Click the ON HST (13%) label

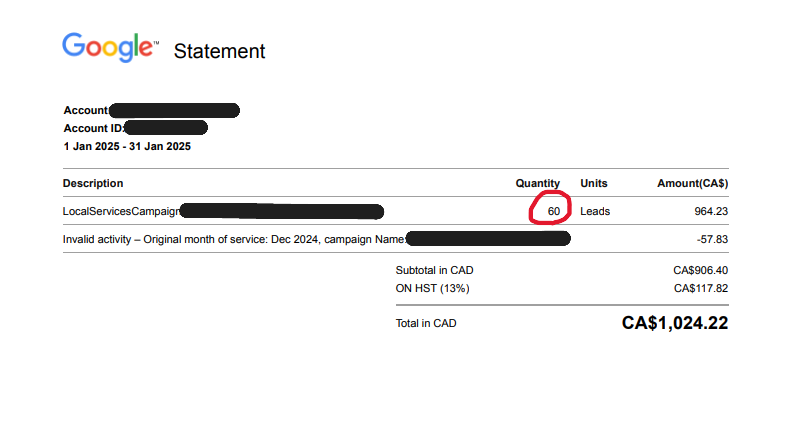coord(432,288)
